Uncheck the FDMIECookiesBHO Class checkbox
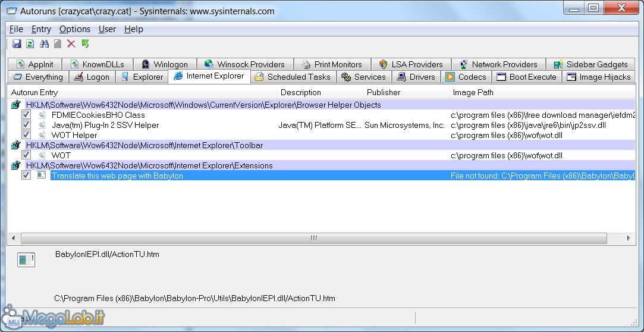This screenshot has width=644, height=332. click(26, 115)
